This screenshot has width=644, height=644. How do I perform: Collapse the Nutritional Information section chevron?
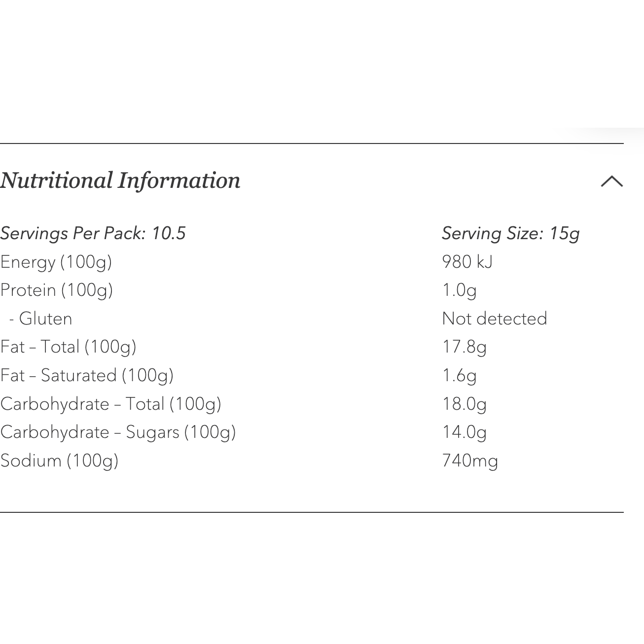coord(612,181)
